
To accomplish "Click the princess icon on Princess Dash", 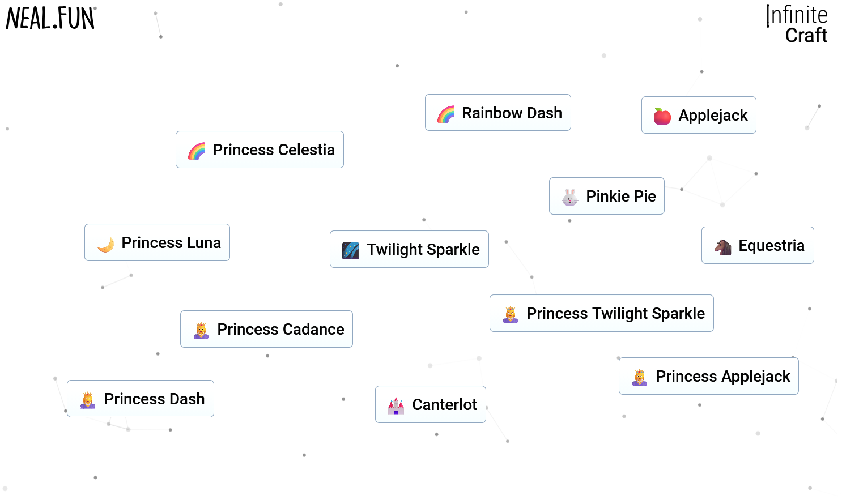I will (88, 400).
